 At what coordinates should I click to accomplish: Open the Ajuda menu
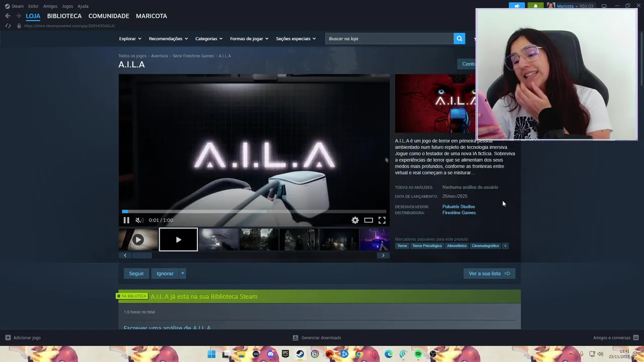[83, 6]
